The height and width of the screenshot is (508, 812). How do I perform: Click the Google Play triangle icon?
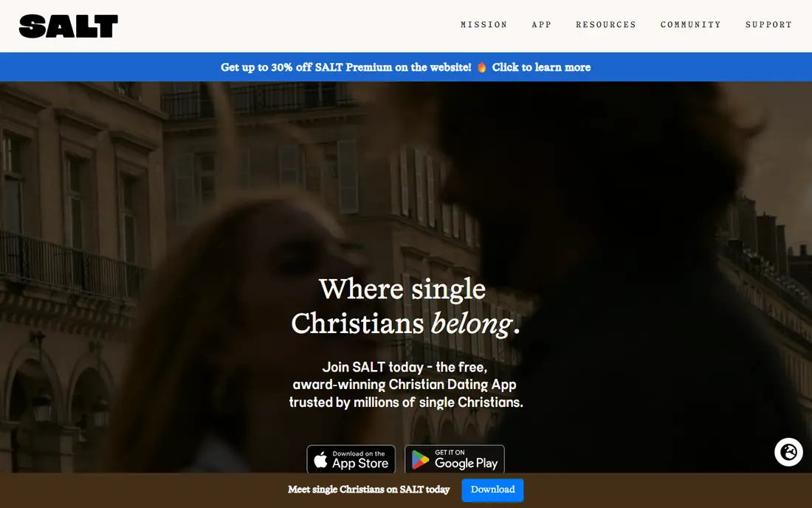click(420, 460)
